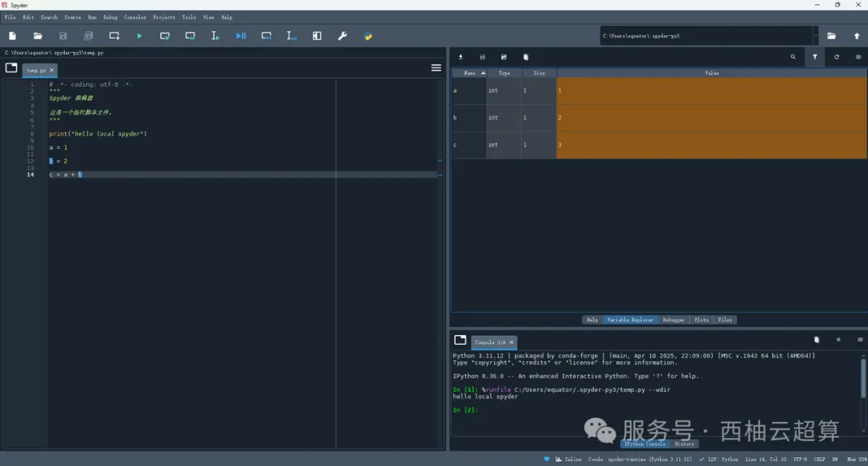Switch to the Plots pane tab
Screen dimensions: 868x466
click(x=701, y=320)
